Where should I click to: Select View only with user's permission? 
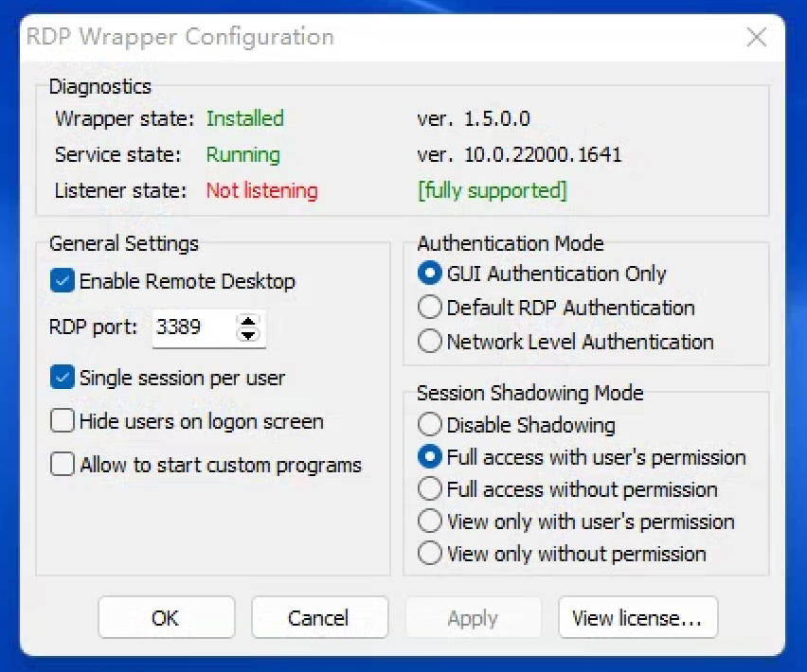430,522
